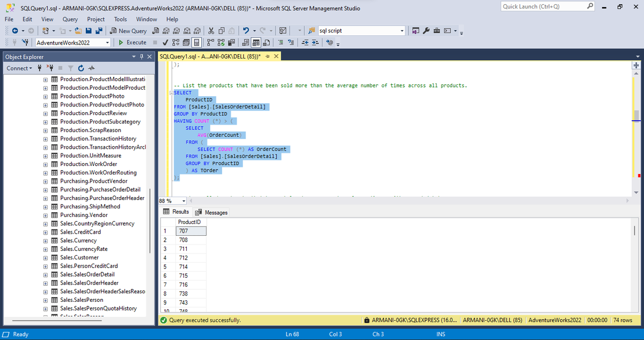Select the Results tab
The width and height of the screenshot is (644, 340).
point(176,212)
